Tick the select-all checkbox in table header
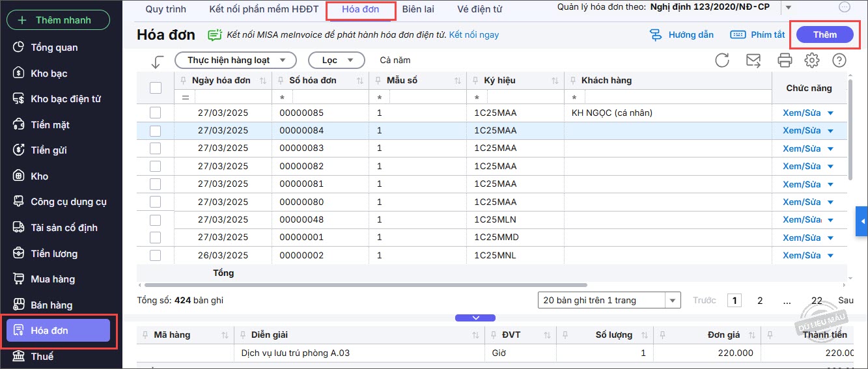868x369 pixels. coord(156,88)
